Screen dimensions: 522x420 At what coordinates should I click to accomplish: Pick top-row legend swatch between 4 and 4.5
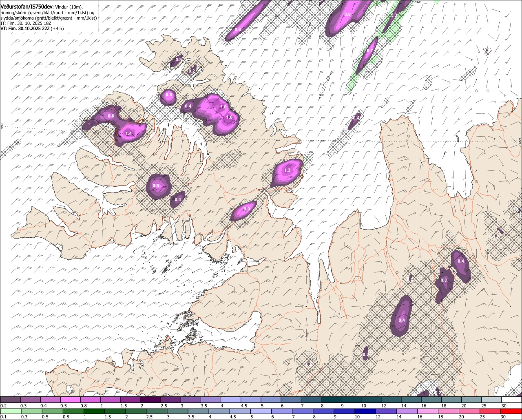point(231,400)
